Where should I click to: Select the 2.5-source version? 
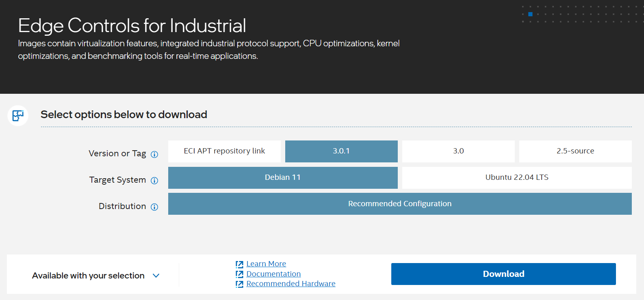click(575, 151)
